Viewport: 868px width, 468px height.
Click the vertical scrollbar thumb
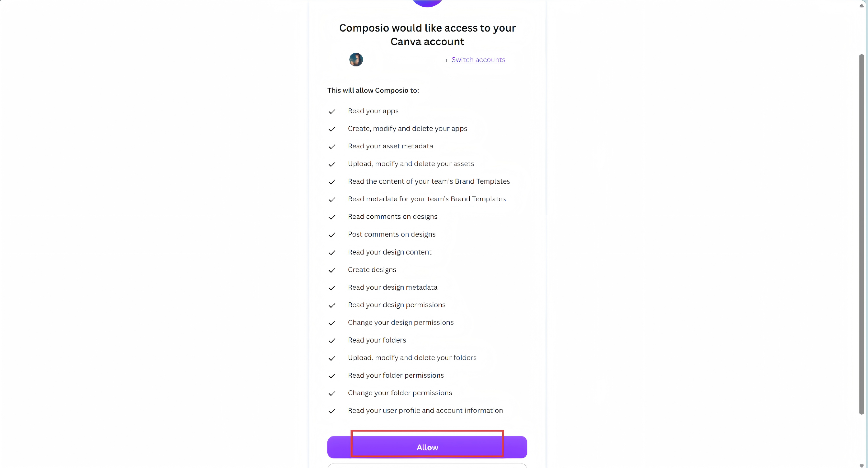click(x=861, y=234)
